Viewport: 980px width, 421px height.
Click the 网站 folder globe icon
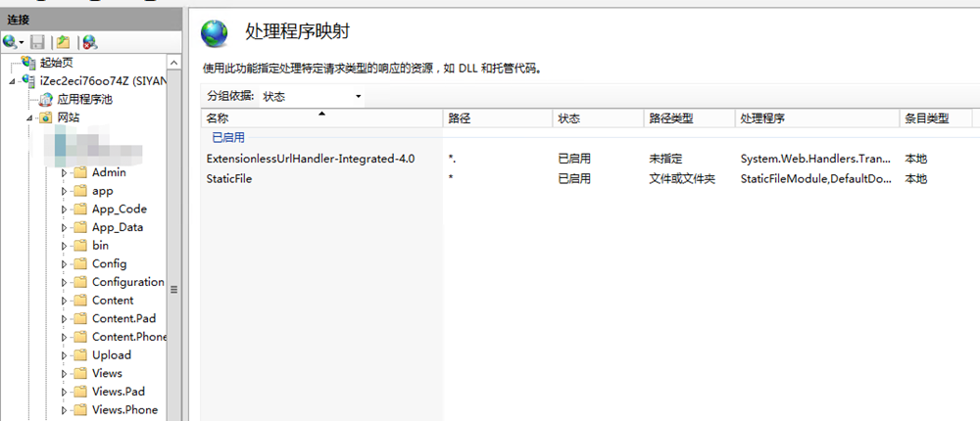[46, 117]
